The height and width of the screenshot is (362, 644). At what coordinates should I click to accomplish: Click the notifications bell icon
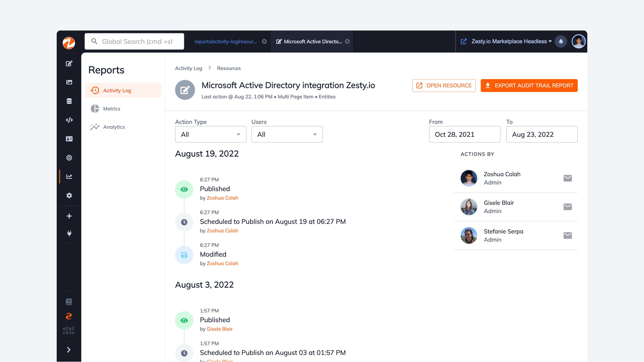point(561,41)
